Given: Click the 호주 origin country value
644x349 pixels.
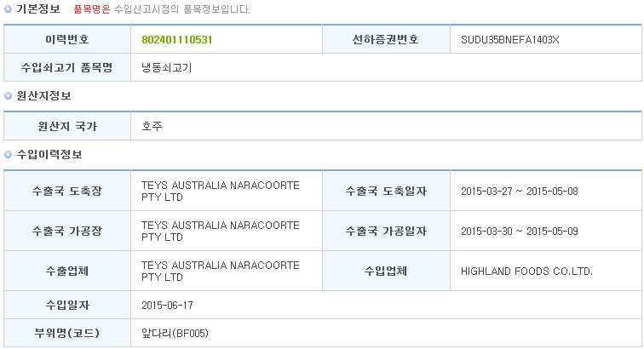Looking at the screenshot, I should [x=152, y=126].
